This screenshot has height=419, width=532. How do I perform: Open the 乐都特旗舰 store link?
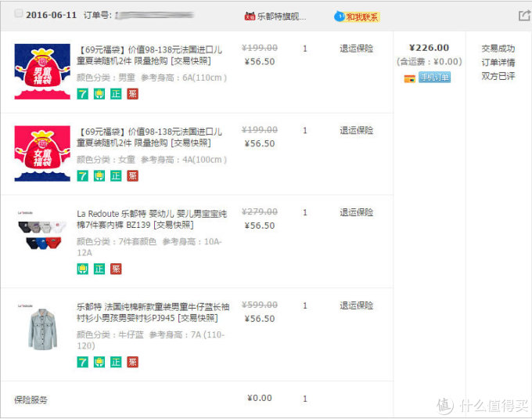coord(282,16)
